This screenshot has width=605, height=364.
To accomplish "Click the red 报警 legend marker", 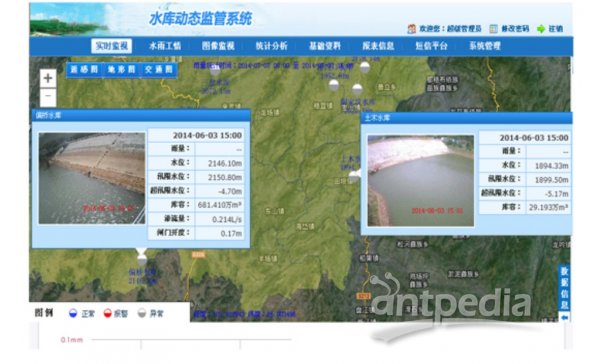I will coord(108,313).
